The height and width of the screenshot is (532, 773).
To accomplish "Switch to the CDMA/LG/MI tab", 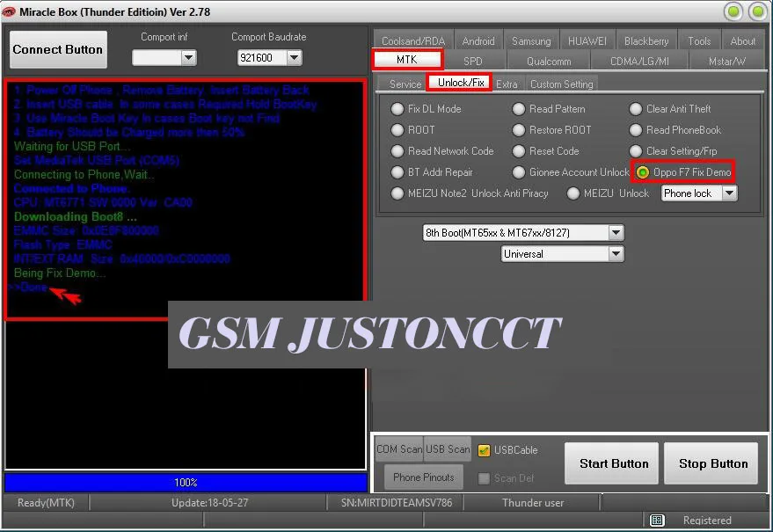I will click(639, 62).
